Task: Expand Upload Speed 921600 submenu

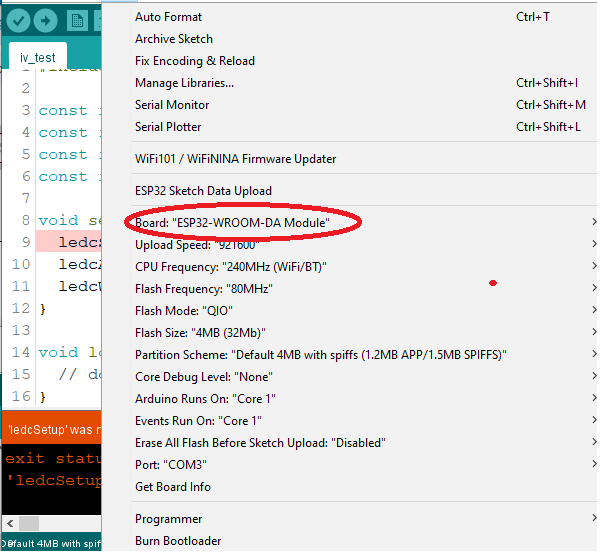Action: pos(197,245)
